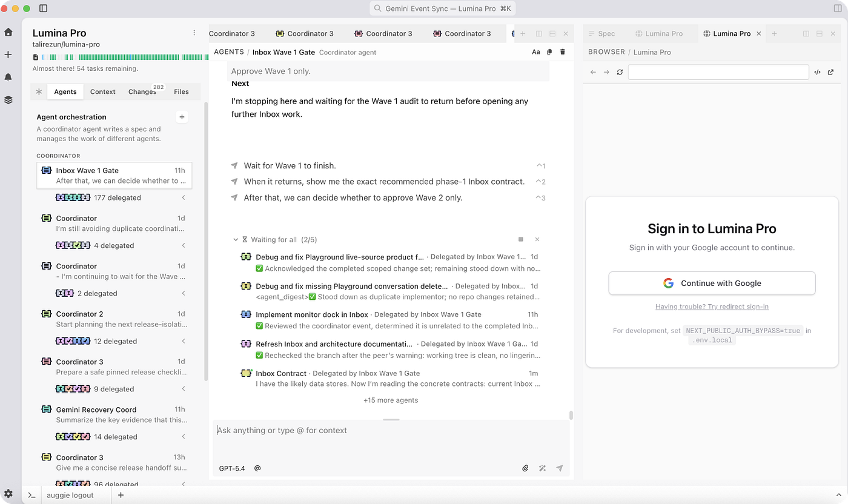Expand the 9 delegated agents list
Viewport: 848px width, 504px height.
tap(184, 389)
